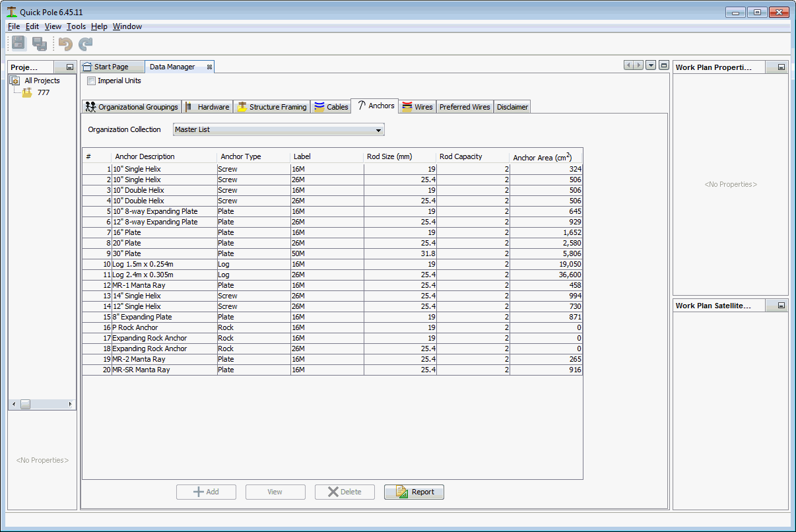The image size is (796, 532).
Task: Select the Anchors tab
Action: pyautogui.click(x=375, y=106)
